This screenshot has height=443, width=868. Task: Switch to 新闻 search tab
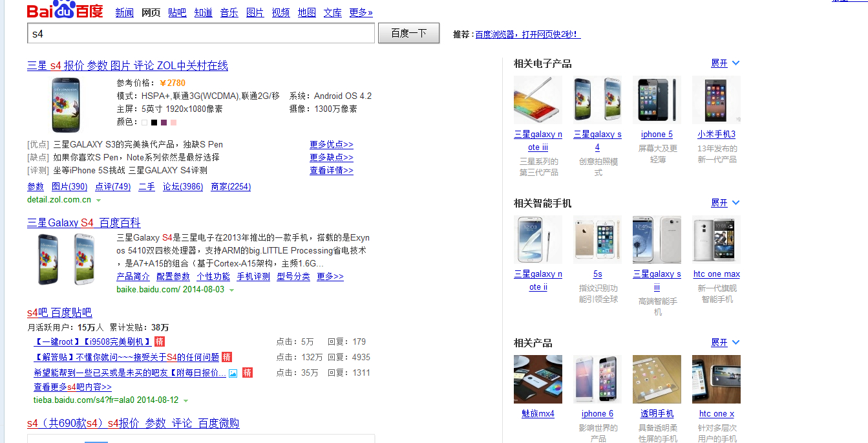124,12
